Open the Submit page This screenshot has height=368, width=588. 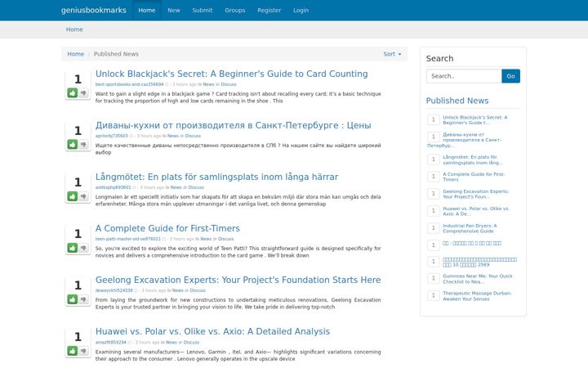(203, 10)
